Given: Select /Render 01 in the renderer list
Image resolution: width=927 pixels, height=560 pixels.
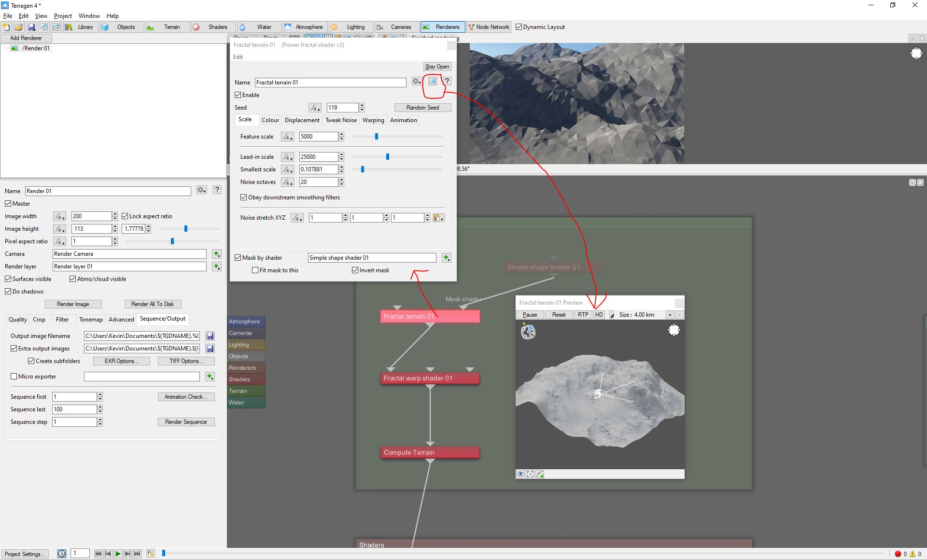Looking at the screenshot, I should coord(37,48).
